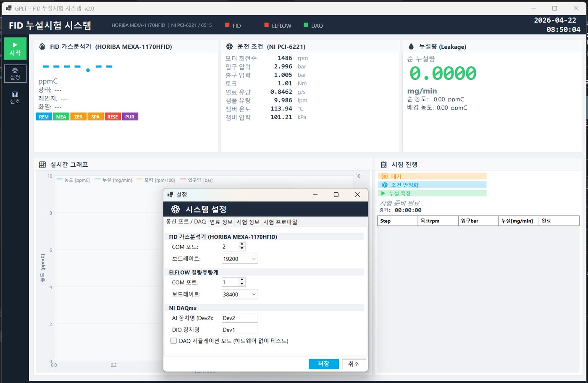Close the 설정 dialog window
This screenshot has height=383, width=588.
pos(357,194)
